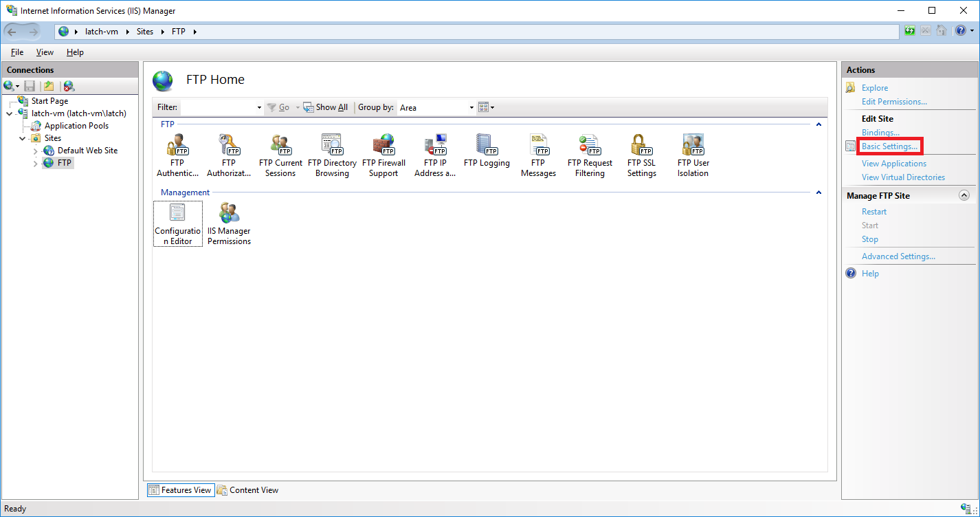This screenshot has width=980, height=517.
Task: Restart the FTP site
Action: [x=874, y=212]
